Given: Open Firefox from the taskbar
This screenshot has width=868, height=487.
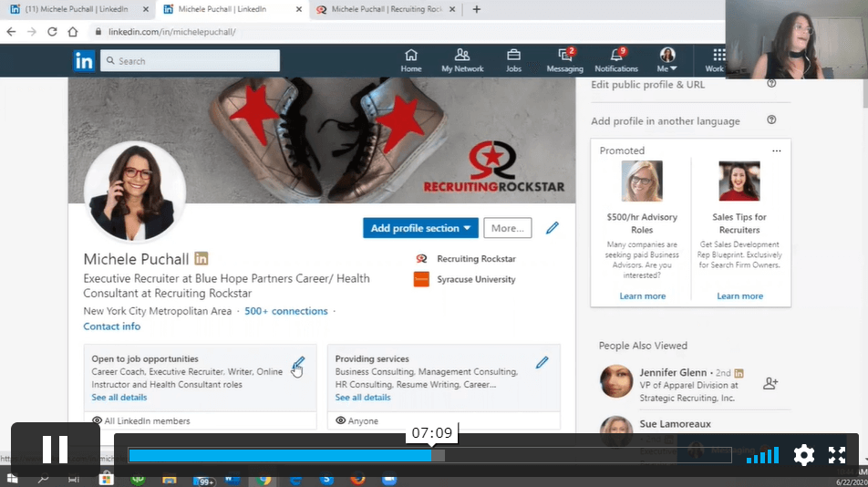Looking at the screenshot, I should (357, 480).
